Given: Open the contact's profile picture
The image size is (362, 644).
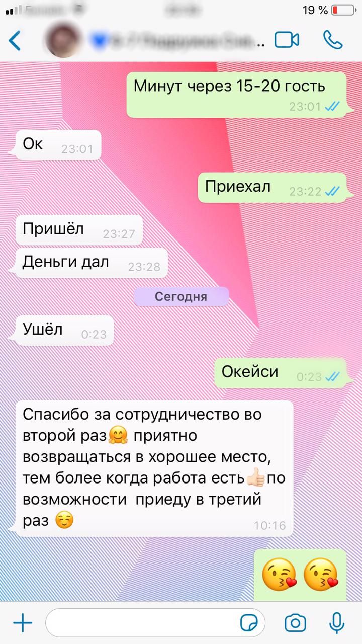Looking at the screenshot, I should click(x=63, y=40).
